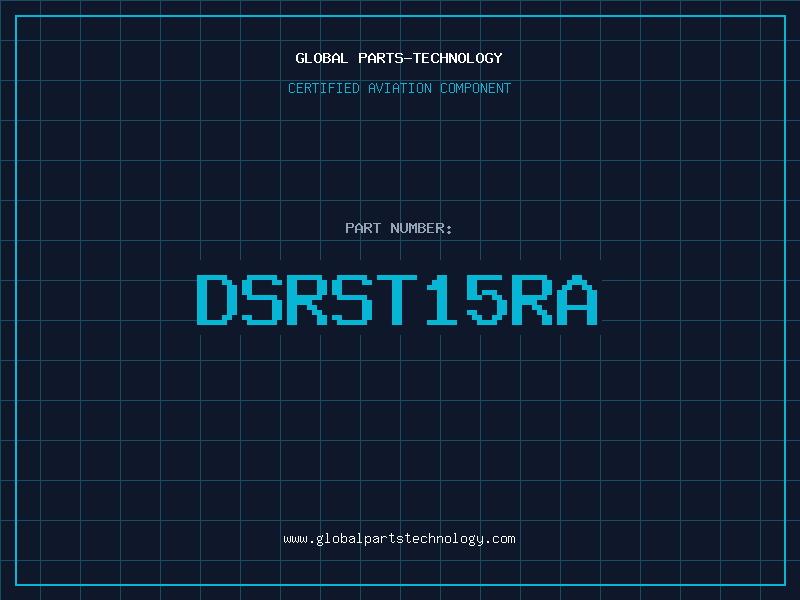Click NUMBER: in the PART NUMBER label
Image resolution: width=800 pixels, height=600 pixels.
pyautogui.click(x=422, y=228)
